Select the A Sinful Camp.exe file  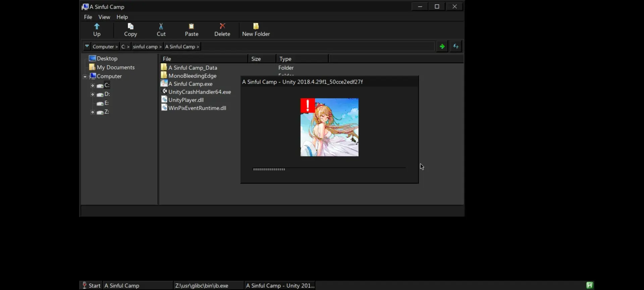(x=191, y=84)
